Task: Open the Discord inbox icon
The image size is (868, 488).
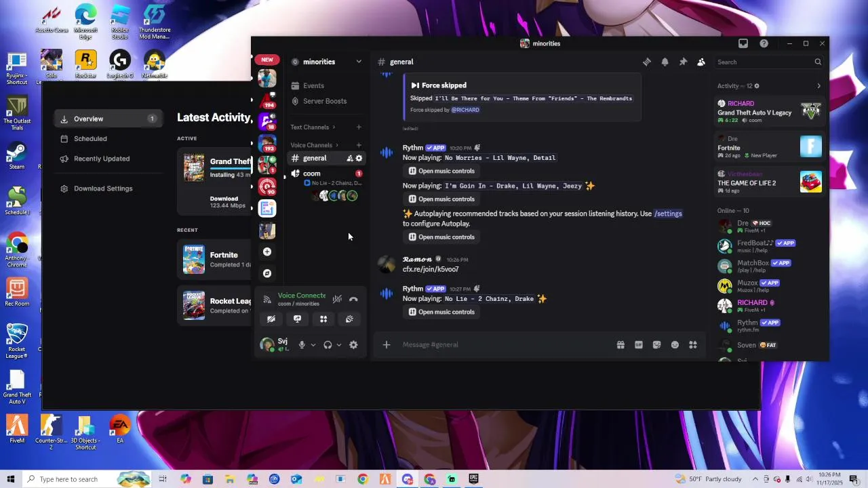Action: [x=743, y=43]
